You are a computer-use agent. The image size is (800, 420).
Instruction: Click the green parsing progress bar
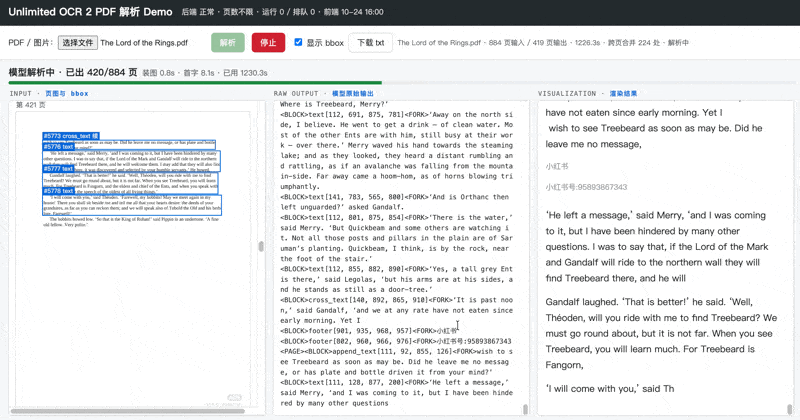[x=195, y=82]
